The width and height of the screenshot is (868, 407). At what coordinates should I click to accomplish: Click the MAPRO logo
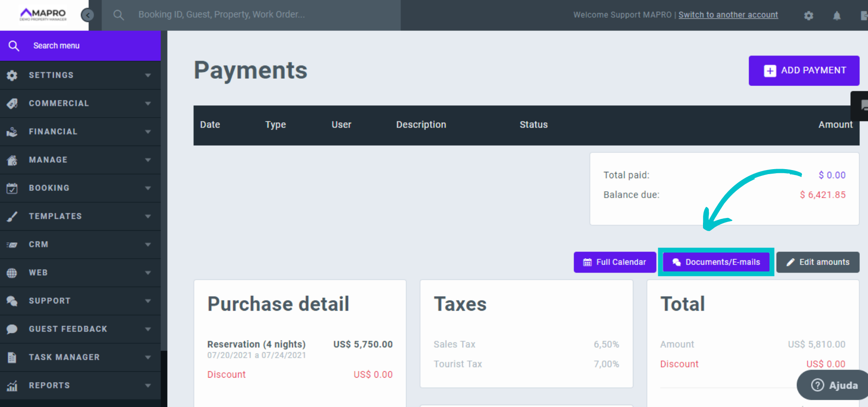(x=43, y=14)
